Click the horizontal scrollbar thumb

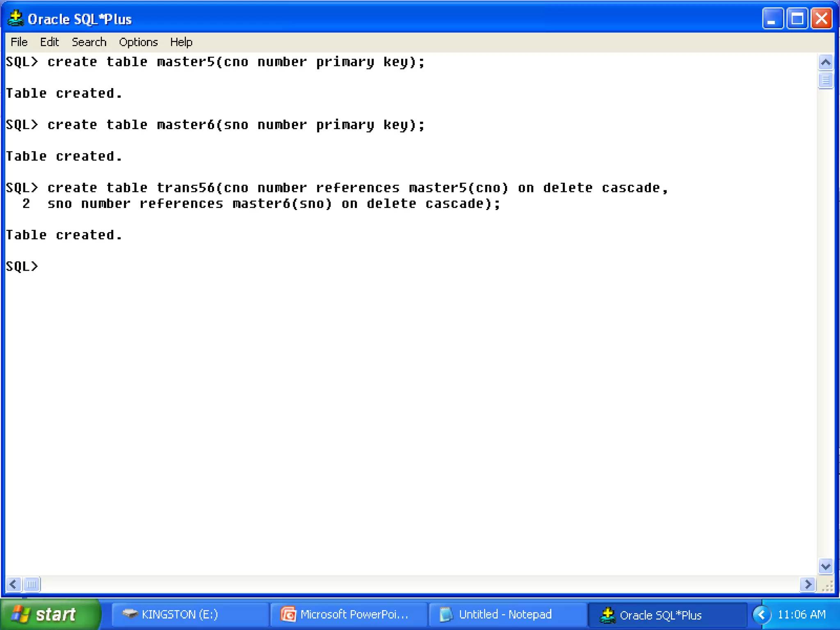point(32,584)
